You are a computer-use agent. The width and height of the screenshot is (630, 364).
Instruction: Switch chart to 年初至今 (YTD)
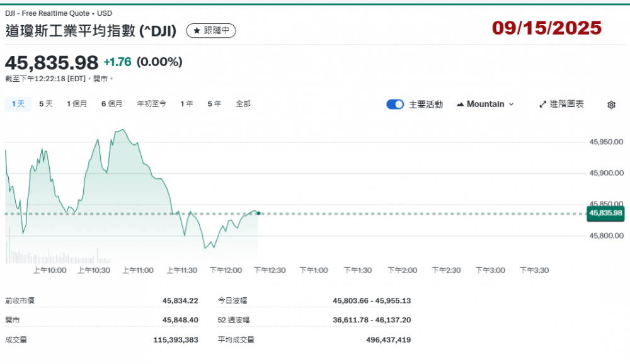(x=152, y=104)
